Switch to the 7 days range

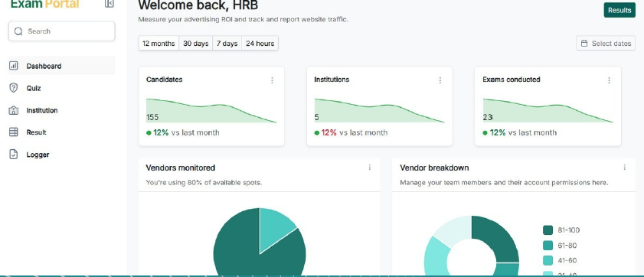coord(227,44)
